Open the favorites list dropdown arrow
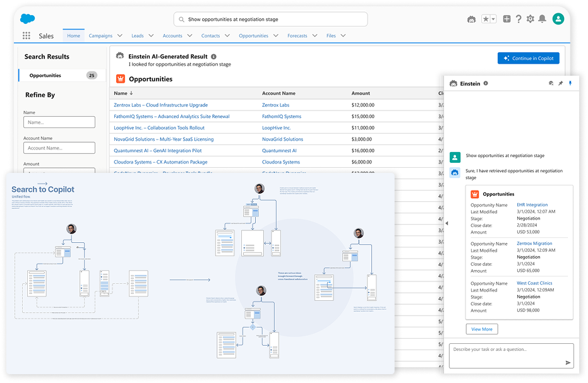 click(x=493, y=20)
